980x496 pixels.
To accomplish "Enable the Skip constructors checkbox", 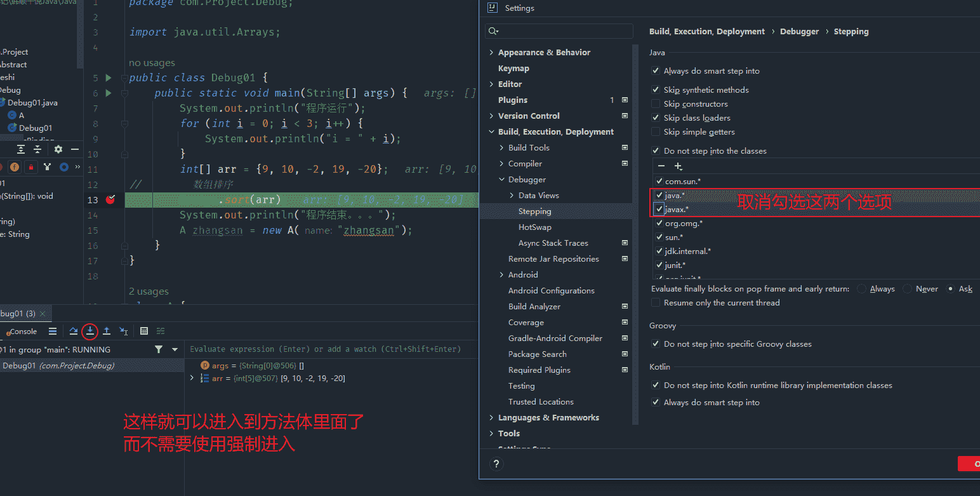I will coord(656,104).
